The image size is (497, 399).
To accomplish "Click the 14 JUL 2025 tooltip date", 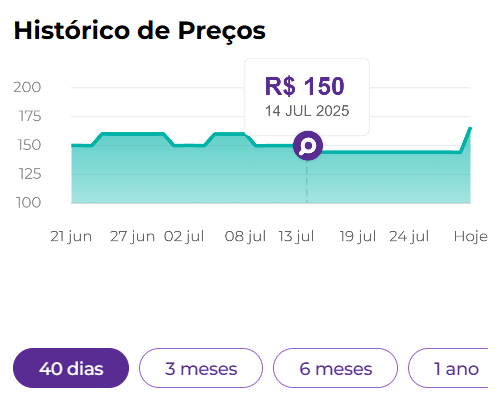I will click(x=307, y=111).
